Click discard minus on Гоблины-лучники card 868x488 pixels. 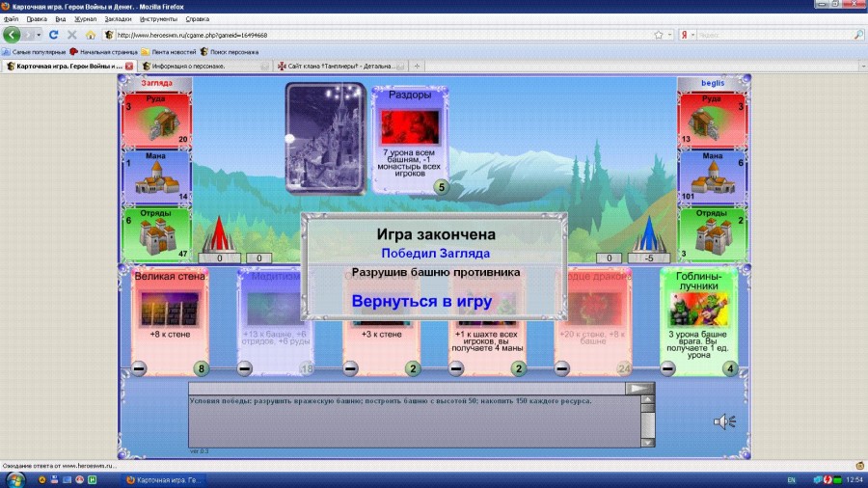(x=668, y=368)
